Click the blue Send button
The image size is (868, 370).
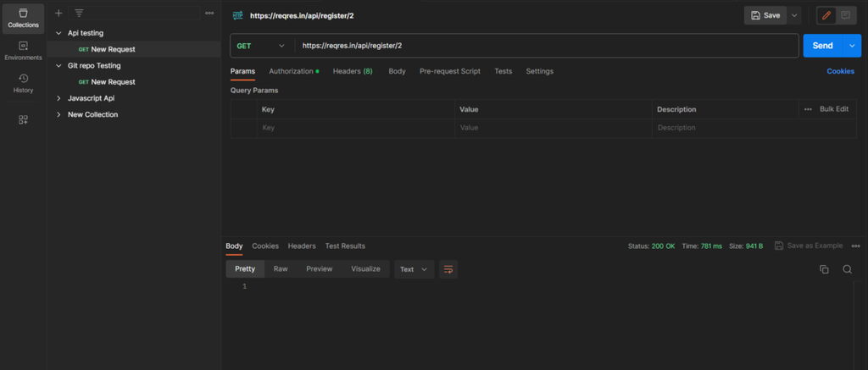click(x=822, y=46)
